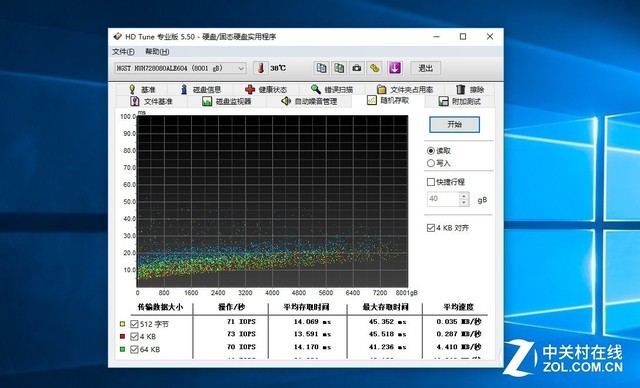Toggle the 64 KB transfer size checkbox
This screenshot has width=640, height=388.
[134, 349]
